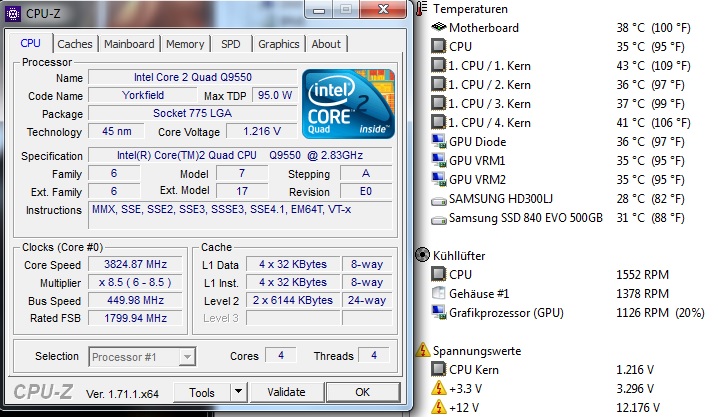Click the GPU fan reading 1126 RPM (20%)
This screenshot has width=718, height=417.
coord(660,313)
